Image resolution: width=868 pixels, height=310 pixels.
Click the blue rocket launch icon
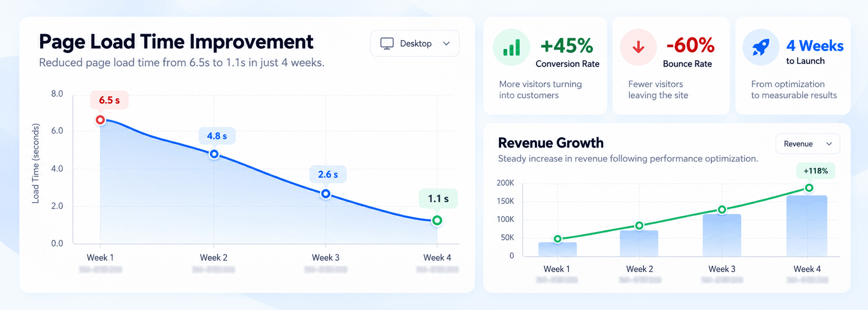[x=761, y=47]
